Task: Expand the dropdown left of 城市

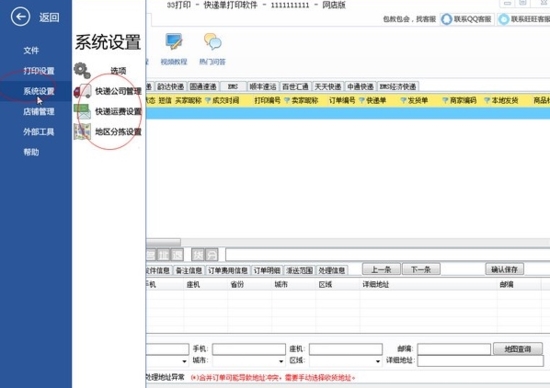Action: (185, 361)
